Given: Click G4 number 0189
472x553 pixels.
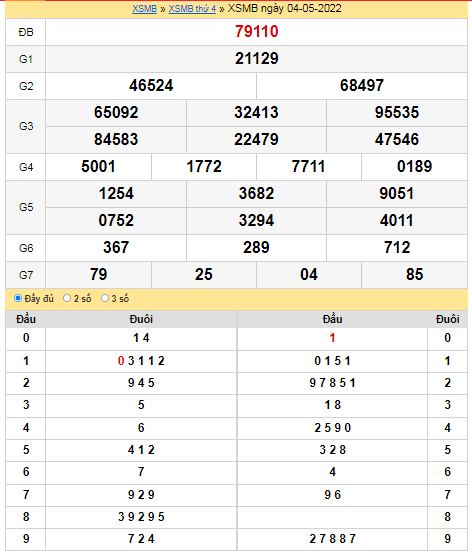Looking at the screenshot, I should (414, 167).
